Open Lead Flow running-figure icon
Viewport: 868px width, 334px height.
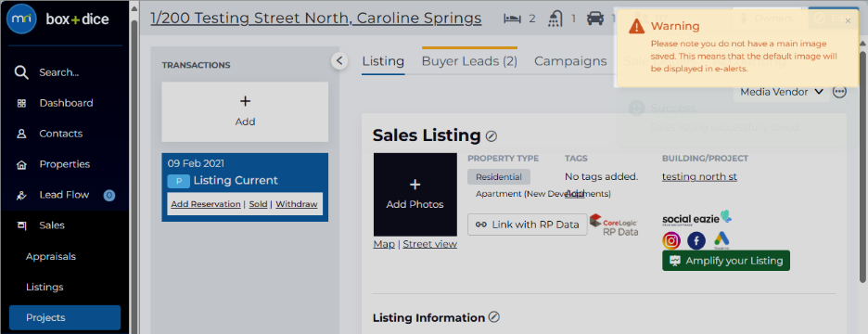[x=21, y=195]
